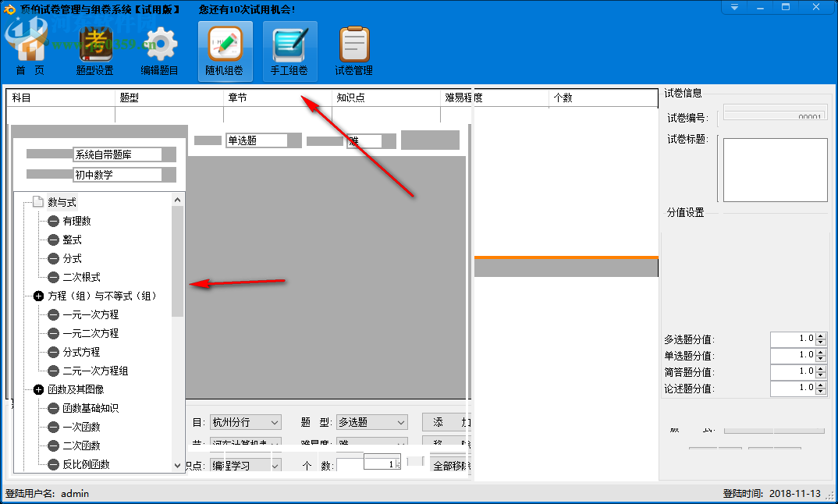Click the 章节 column header
This screenshot has height=504, width=838.
click(x=277, y=98)
